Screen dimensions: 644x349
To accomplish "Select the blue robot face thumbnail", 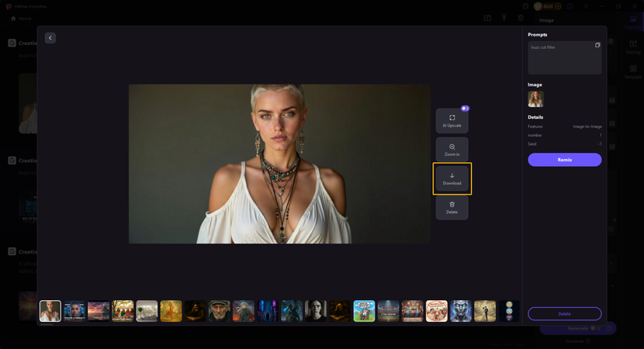I will (x=460, y=311).
